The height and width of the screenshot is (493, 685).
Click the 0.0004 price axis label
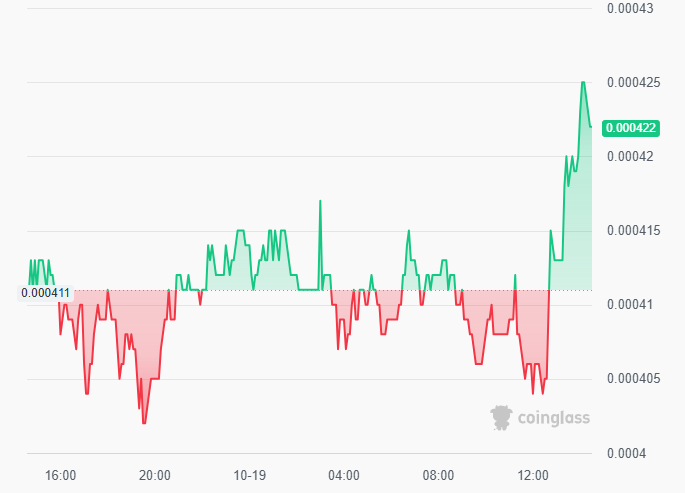point(626,453)
